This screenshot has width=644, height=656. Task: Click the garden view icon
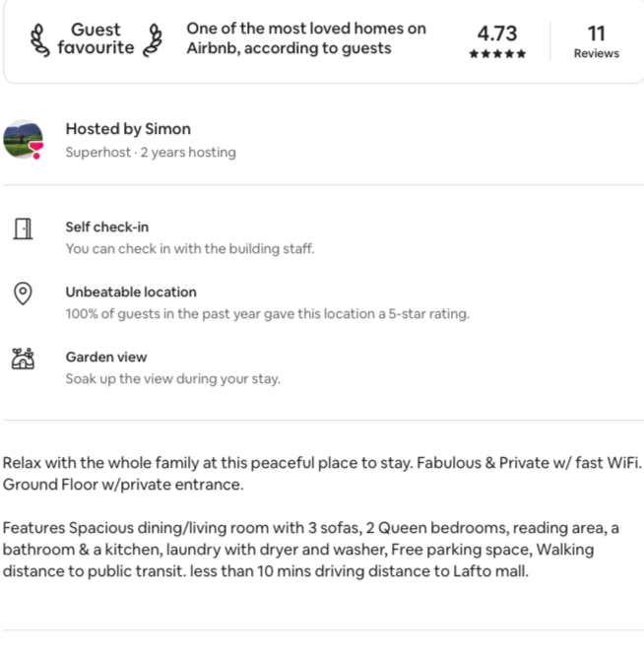(23, 359)
